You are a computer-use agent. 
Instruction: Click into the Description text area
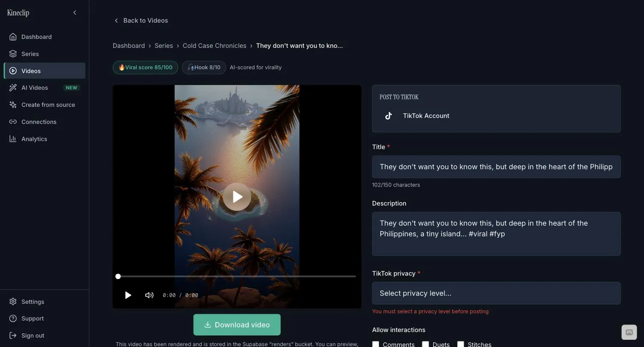tap(496, 234)
